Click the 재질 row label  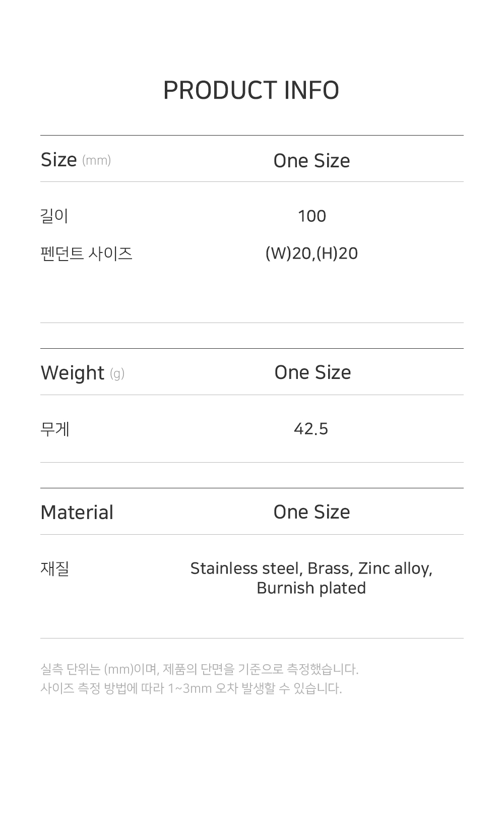(54, 568)
